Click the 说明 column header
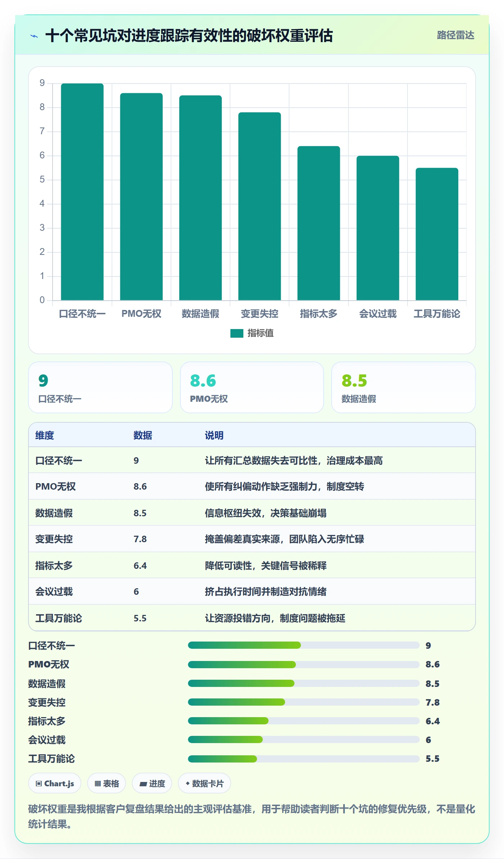This screenshot has width=504, height=859. pos(214,435)
